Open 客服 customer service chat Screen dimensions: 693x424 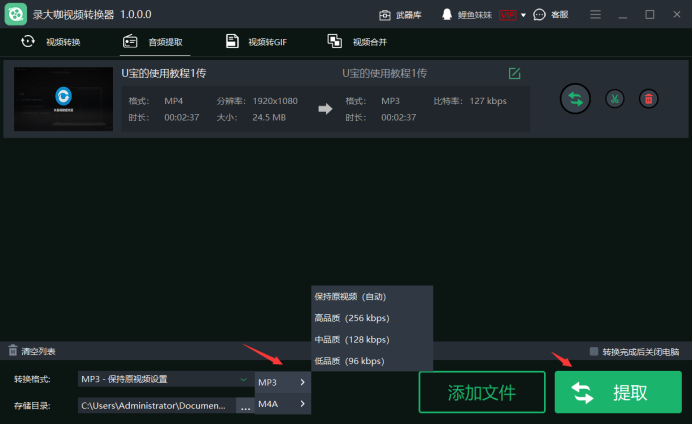click(x=551, y=15)
